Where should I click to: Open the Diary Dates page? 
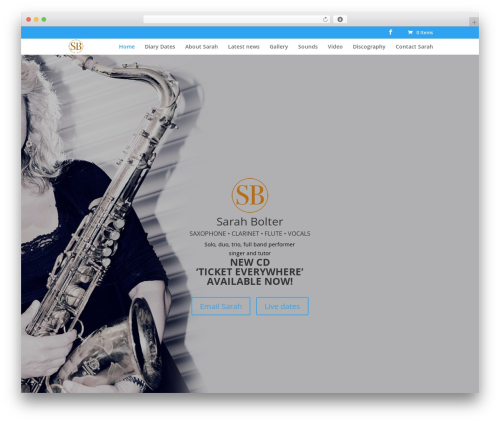click(160, 47)
